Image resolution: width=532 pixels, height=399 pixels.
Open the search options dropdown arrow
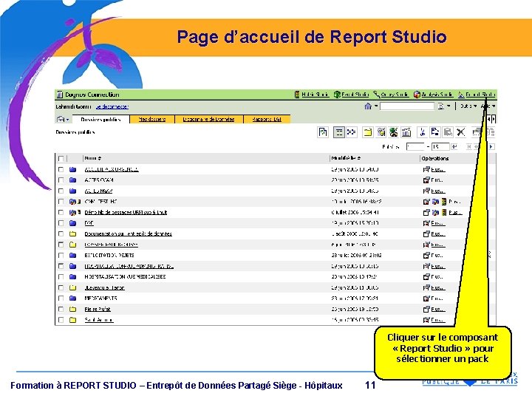click(x=449, y=106)
